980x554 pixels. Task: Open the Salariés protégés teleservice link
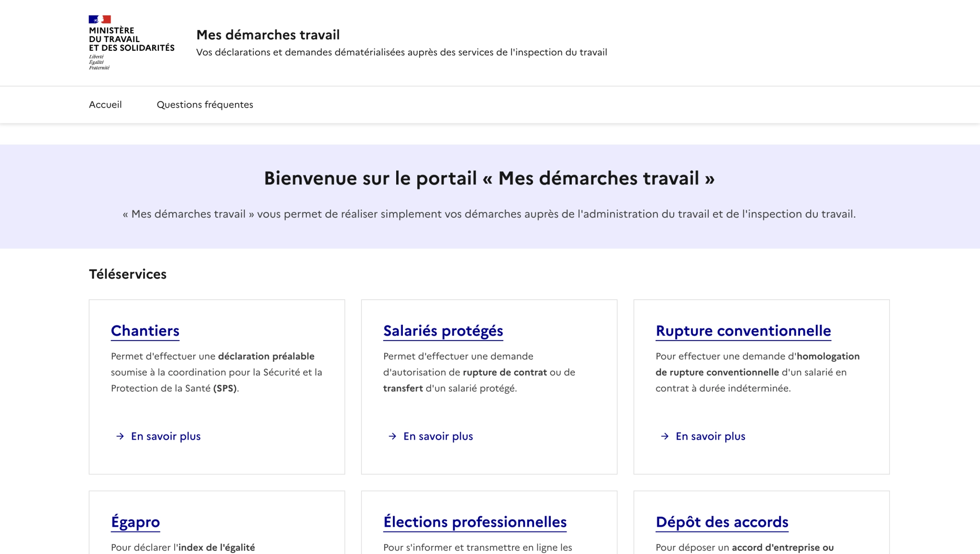coord(443,331)
